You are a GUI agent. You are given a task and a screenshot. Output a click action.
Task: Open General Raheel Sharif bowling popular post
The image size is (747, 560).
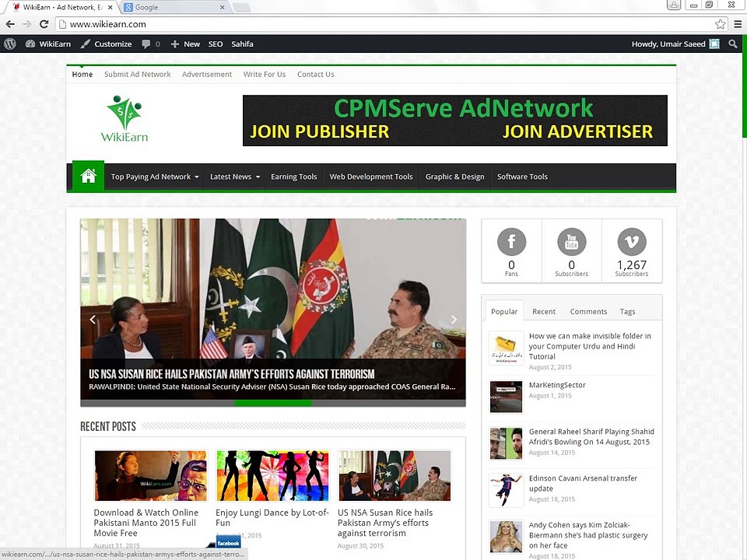pyautogui.click(x=591, y=436)
